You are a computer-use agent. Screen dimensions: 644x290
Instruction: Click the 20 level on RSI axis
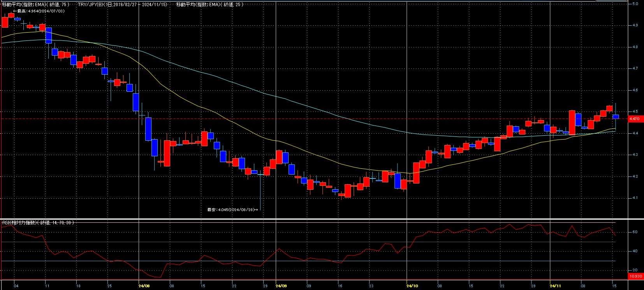click(635, 270)
